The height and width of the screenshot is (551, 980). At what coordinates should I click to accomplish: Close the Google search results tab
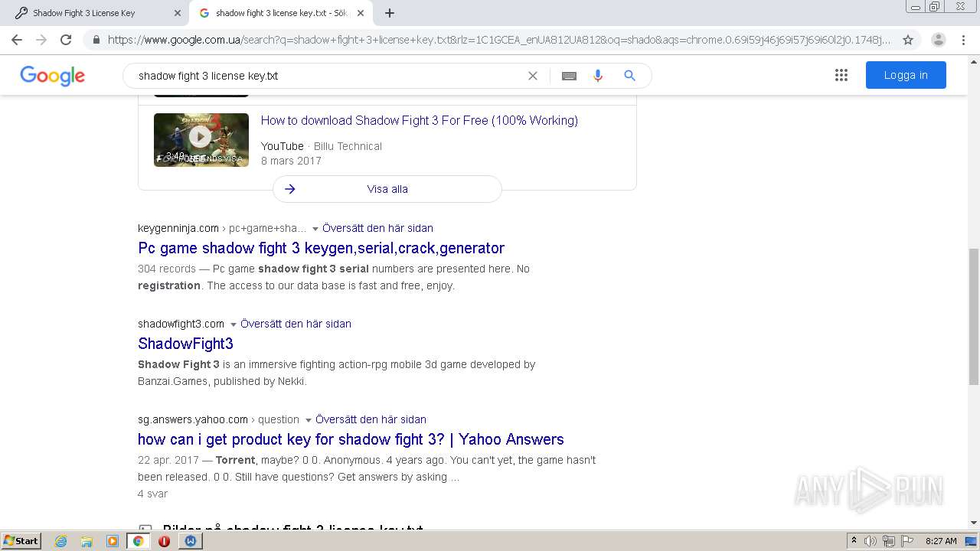click(361, 13)
